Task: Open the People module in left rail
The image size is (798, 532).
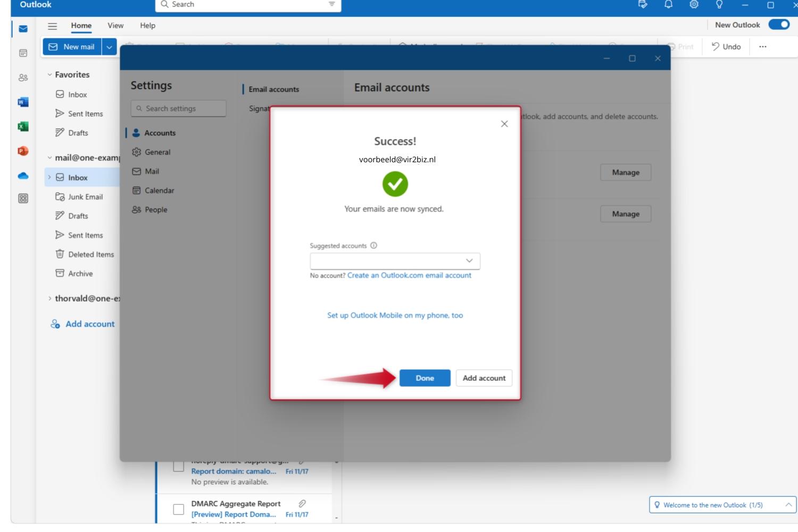Action: (23, 78)
